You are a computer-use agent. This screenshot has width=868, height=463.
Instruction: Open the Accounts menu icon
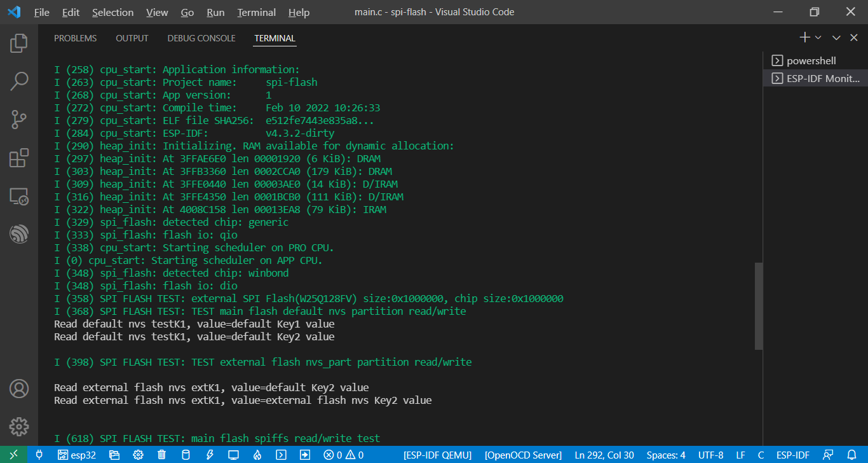tap(19, 388)
